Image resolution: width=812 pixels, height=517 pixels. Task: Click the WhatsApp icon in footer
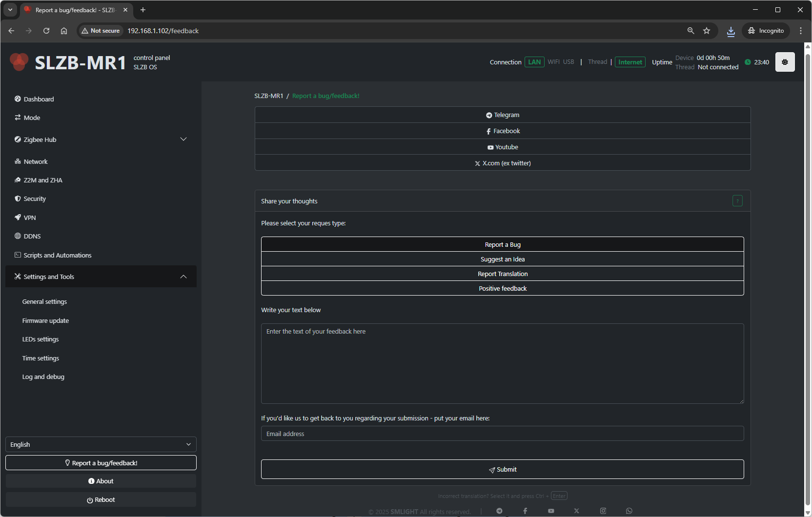(x=629, y=511)
